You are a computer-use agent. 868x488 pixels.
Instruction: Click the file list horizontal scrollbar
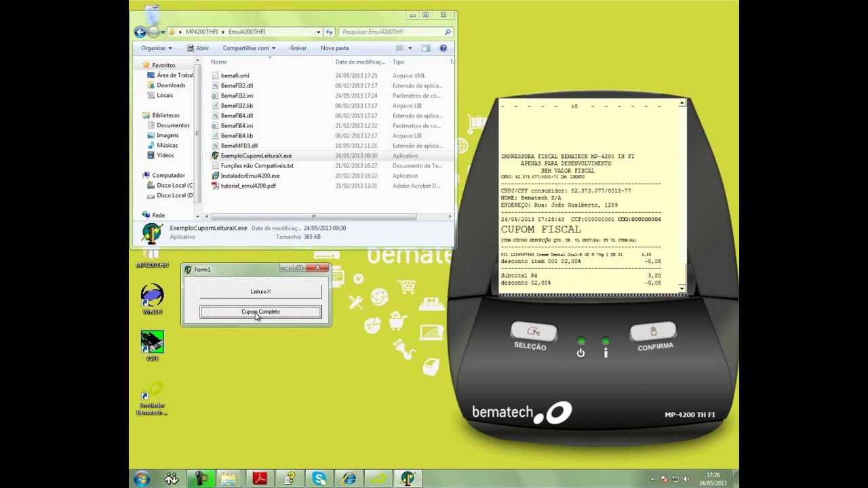pyautogui.click(x=313, y=217)
